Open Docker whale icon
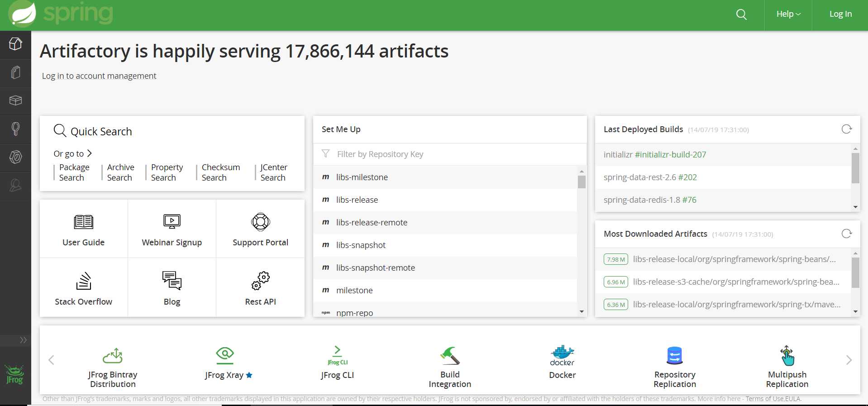 (562, 355)
